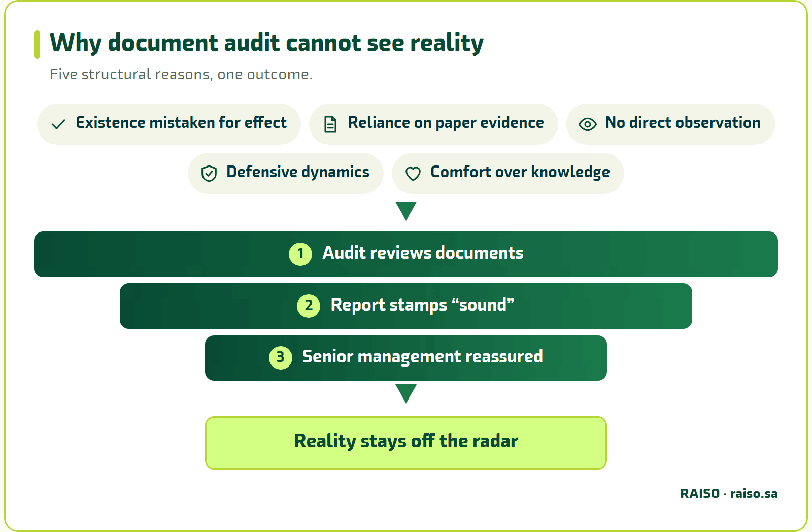
Task: Click the title "Why document audit cannot see reality"
Action: pos(266,43)
